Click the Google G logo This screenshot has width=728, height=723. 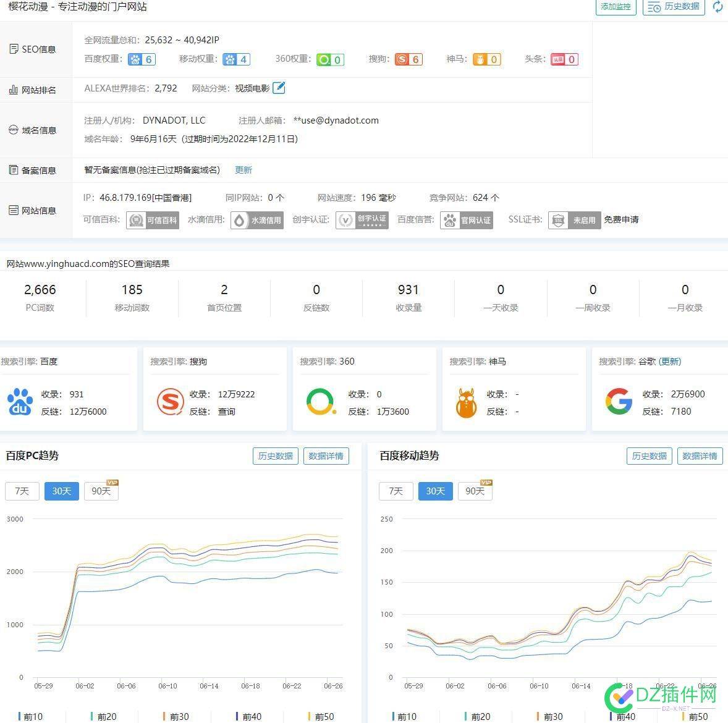619,401
